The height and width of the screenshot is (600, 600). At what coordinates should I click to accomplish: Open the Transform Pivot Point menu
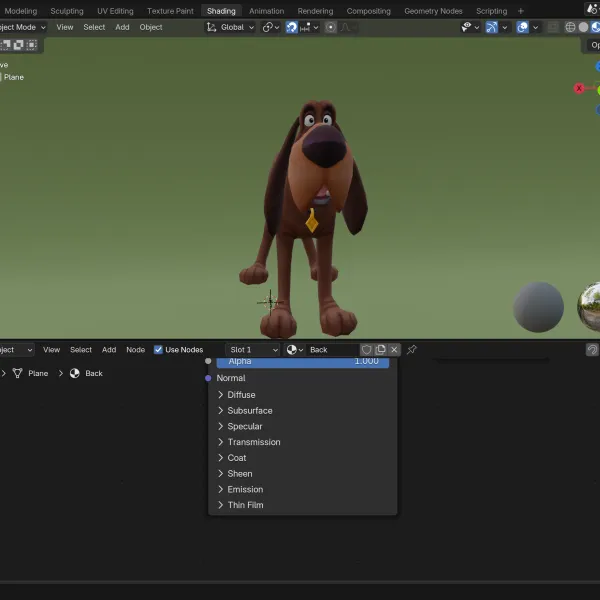click(271, 27)
